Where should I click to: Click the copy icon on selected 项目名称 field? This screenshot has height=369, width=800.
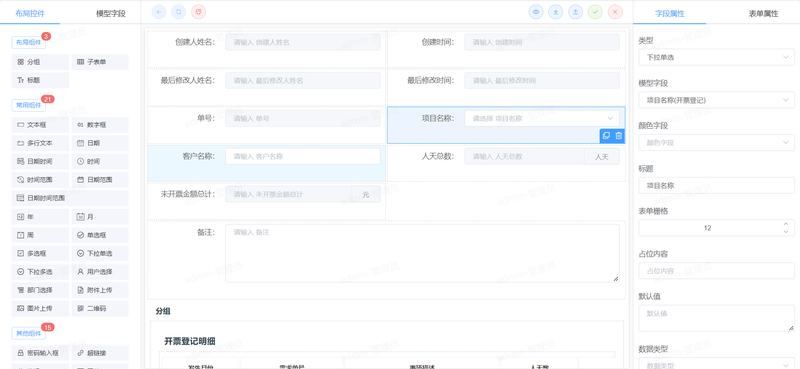[x=606, y=136]
